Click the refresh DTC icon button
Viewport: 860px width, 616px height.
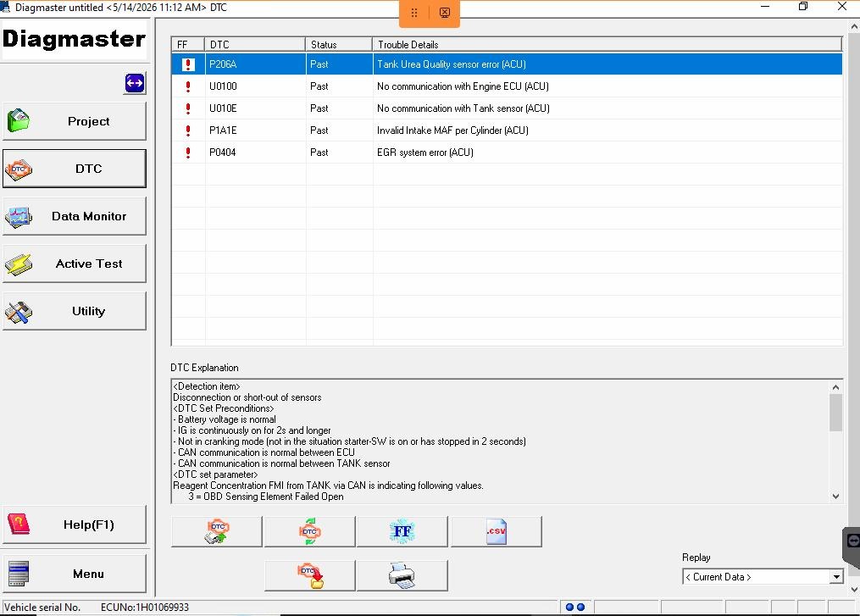tap(310, 531)
